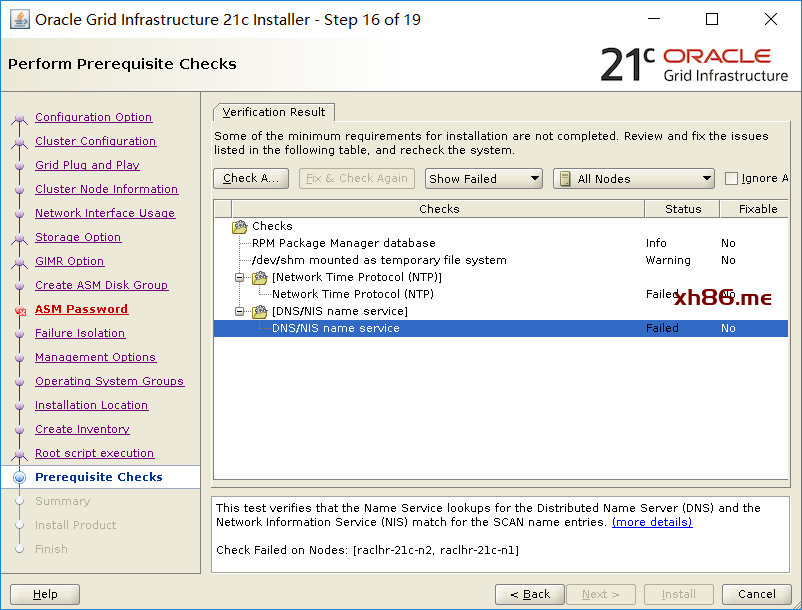Click the Status column header
Image resolution: width=802 pixels, height=610 pixels.
click(683, 209)
